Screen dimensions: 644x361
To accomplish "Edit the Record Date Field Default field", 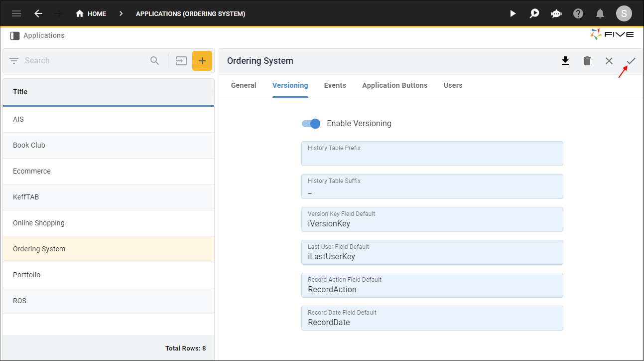I will point(432,318).
